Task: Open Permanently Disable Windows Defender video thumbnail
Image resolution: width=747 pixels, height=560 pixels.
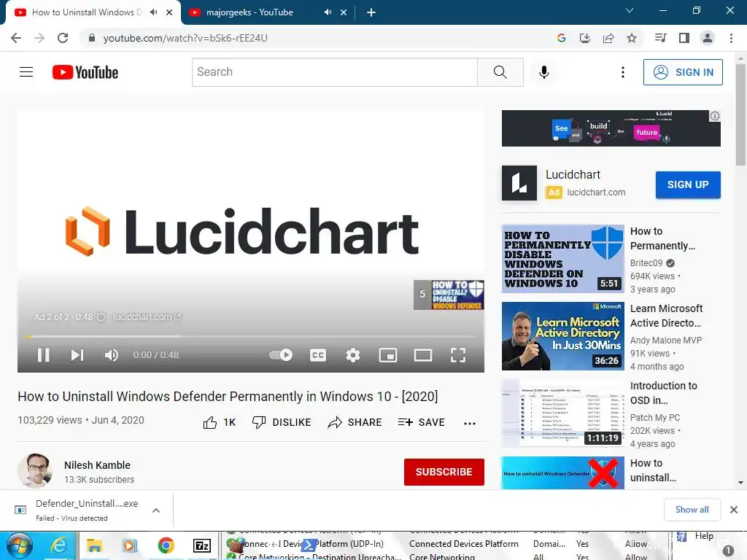Action: [562, 259]
